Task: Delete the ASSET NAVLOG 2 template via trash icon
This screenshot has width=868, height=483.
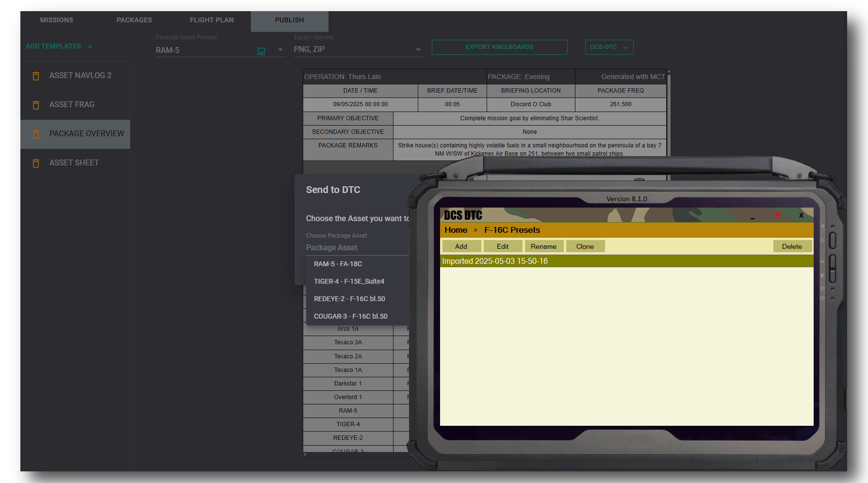Action: 36,76
